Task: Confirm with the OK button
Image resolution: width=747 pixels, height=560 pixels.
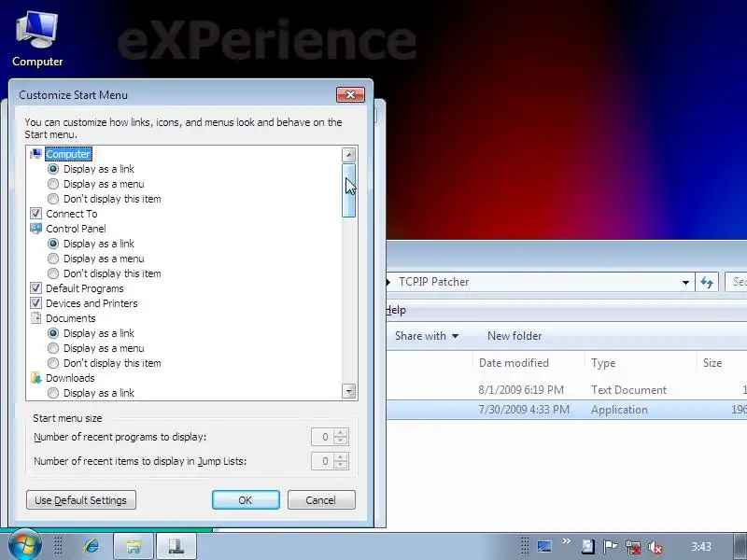Action: coord(246,500)
